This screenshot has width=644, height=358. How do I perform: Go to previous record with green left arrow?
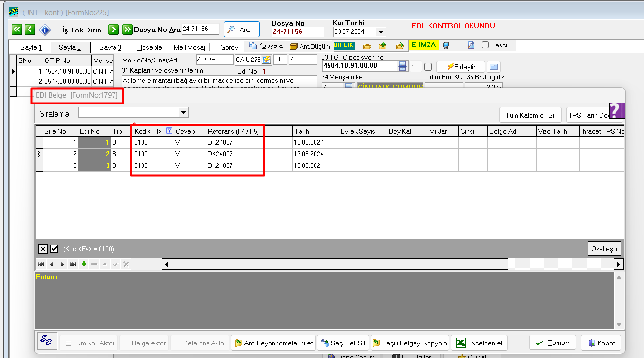click(30, 30)
